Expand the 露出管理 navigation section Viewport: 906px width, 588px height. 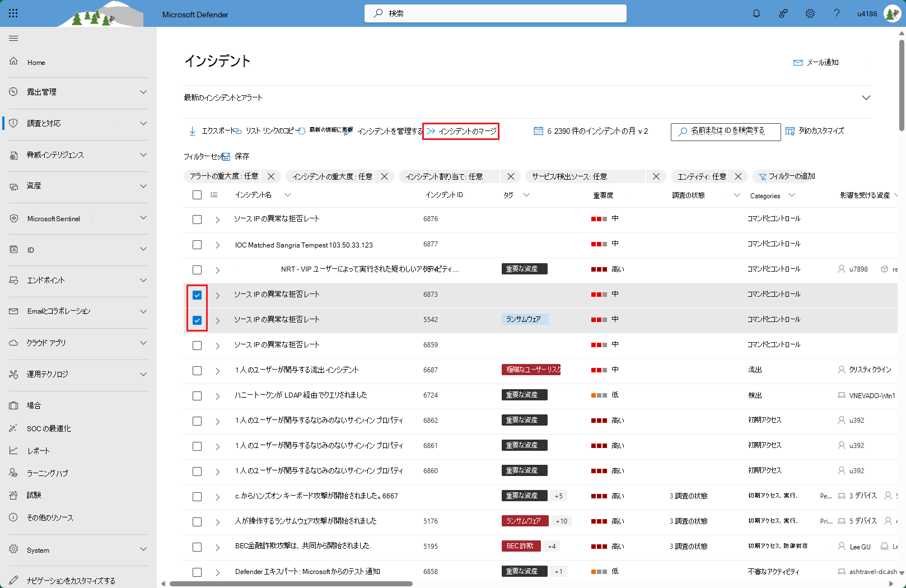(x=143, y=92)
